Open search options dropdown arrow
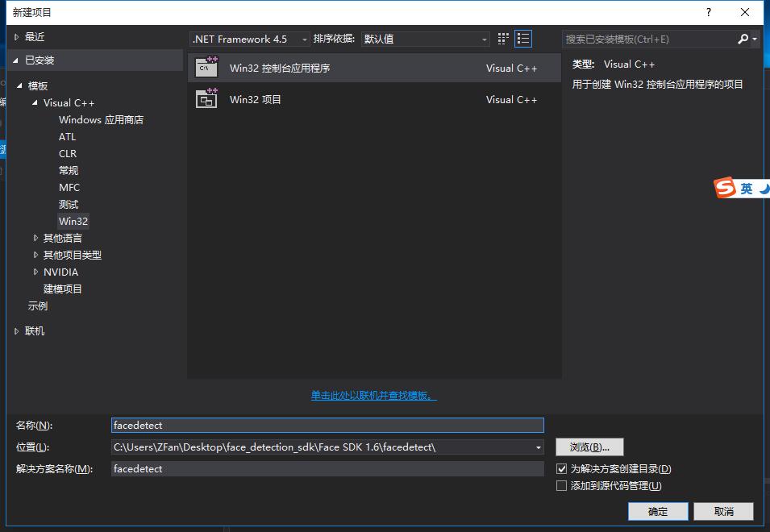770x532 pixels. (755, 39)
